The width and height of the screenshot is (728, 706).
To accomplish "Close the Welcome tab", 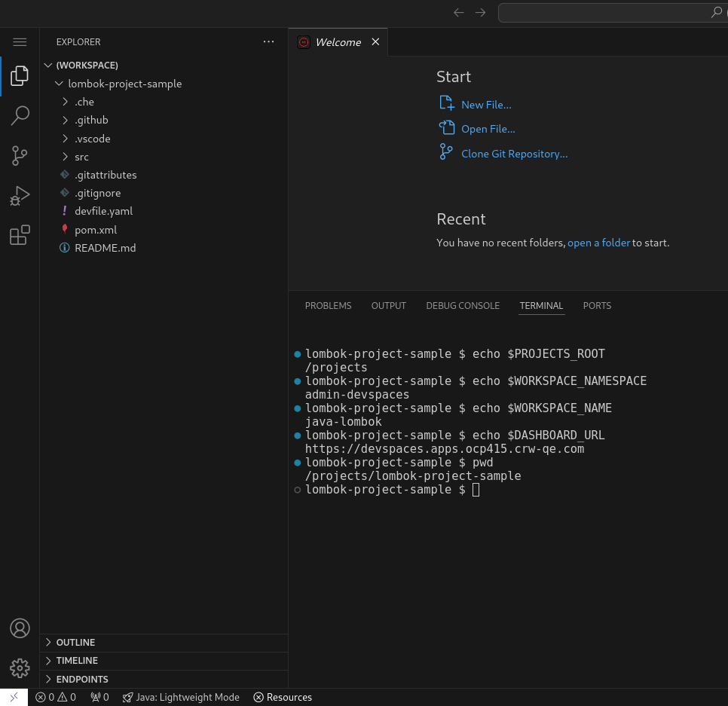I will 375,42.
